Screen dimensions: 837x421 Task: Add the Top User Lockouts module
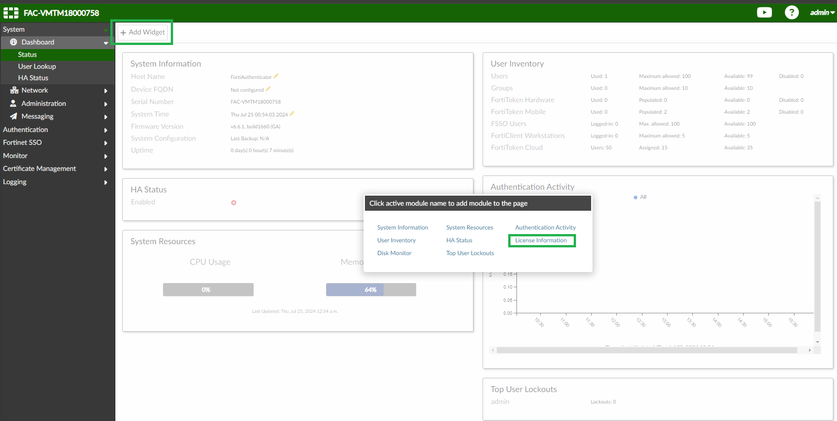[470, 253]
